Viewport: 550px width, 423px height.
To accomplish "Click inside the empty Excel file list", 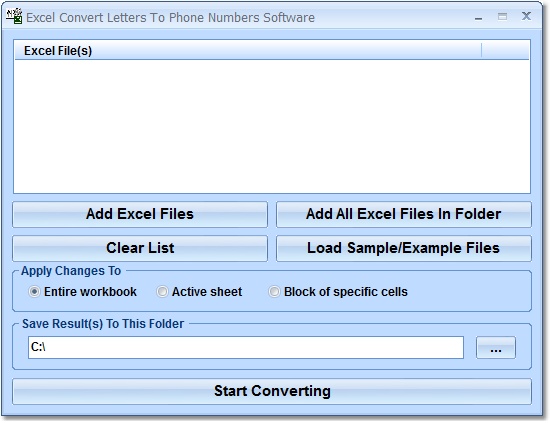I will coord(272,126).
